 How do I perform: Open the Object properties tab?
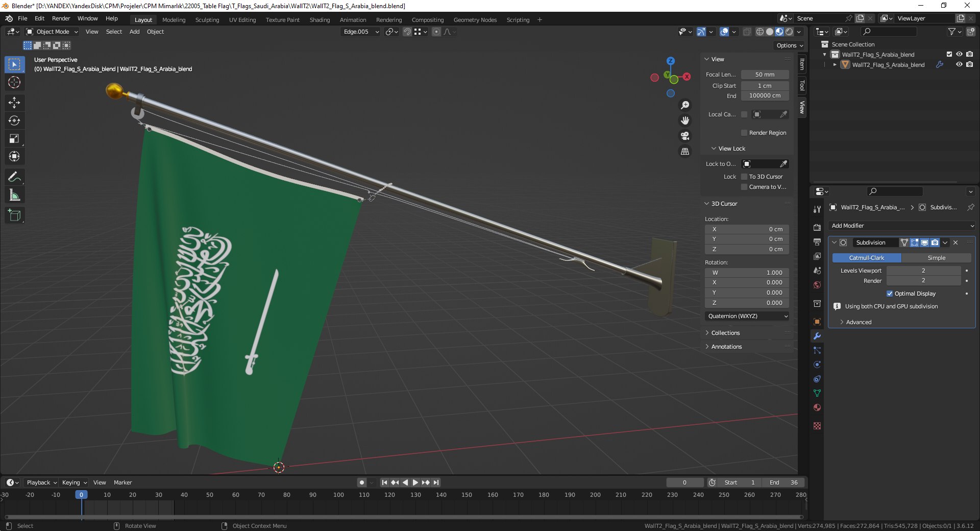pos(817,322)
